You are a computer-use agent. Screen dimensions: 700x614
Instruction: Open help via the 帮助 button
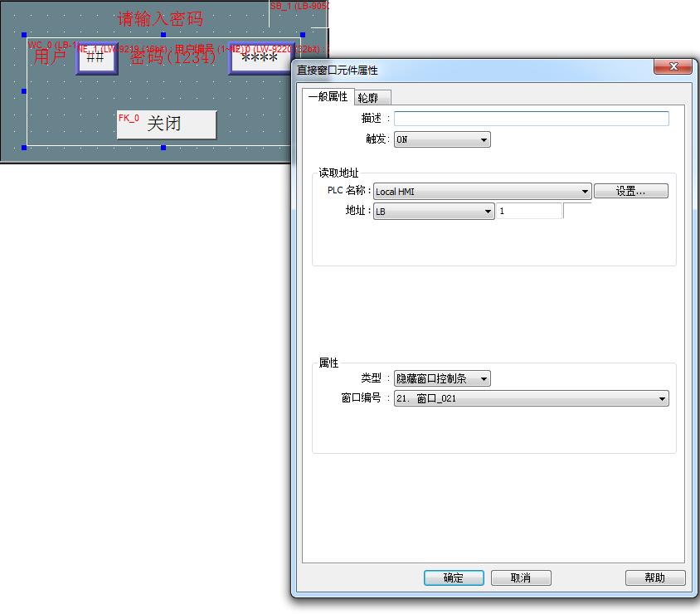[x=655, y=577]
